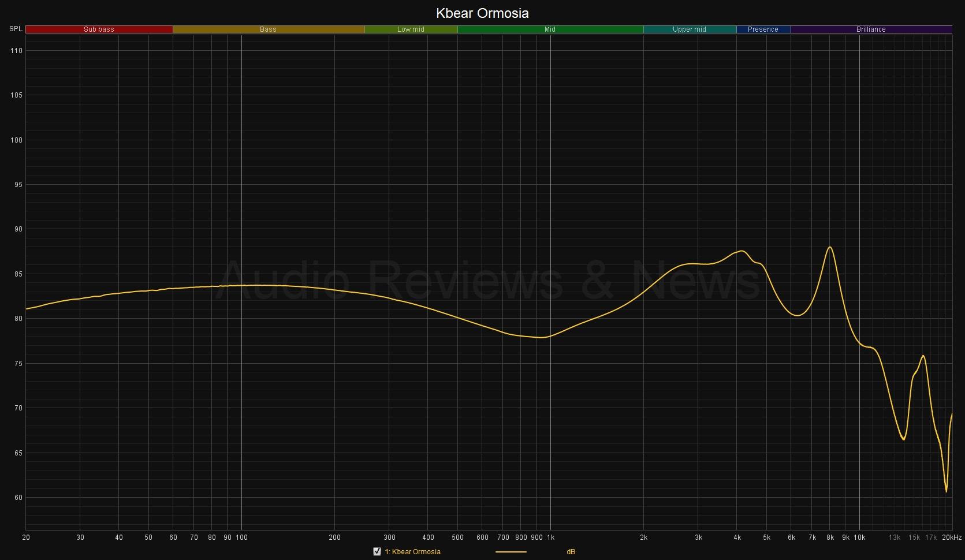The width and height of the screenshot is (965, 560).
Task: Select the Presence band label
Action: click(x=763, y=29)
